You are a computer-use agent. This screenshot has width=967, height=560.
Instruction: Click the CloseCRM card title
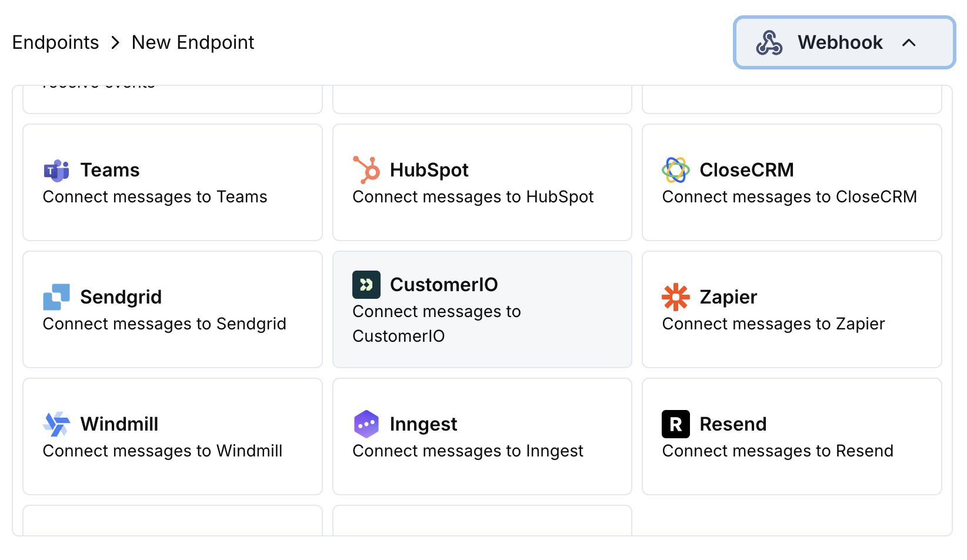[747, 170]
